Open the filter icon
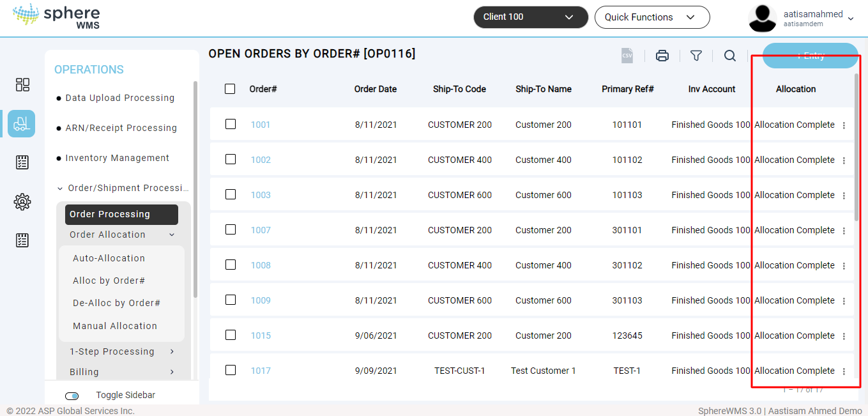Viewport: 868px width, 416px height. [x=696, y=56]
